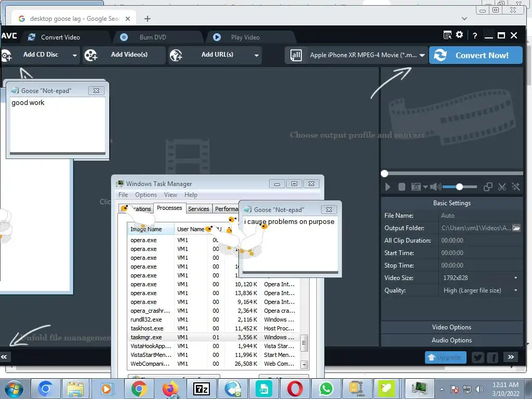Select the opera_crashr... process row
Screen dimensions: 532x399
coord(213,311)
